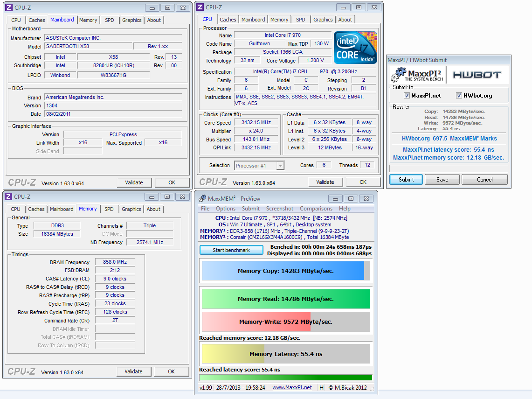Click CPU-Z app icon in Memory window title

[8, 196]
